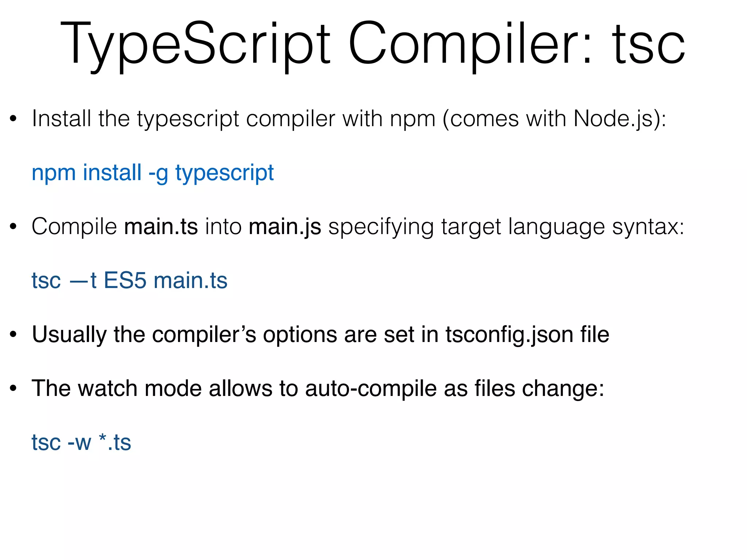Click the 'Install the typescript compiler' line
The height and width of the screenshot is (560, 747).
coord(182,119)
